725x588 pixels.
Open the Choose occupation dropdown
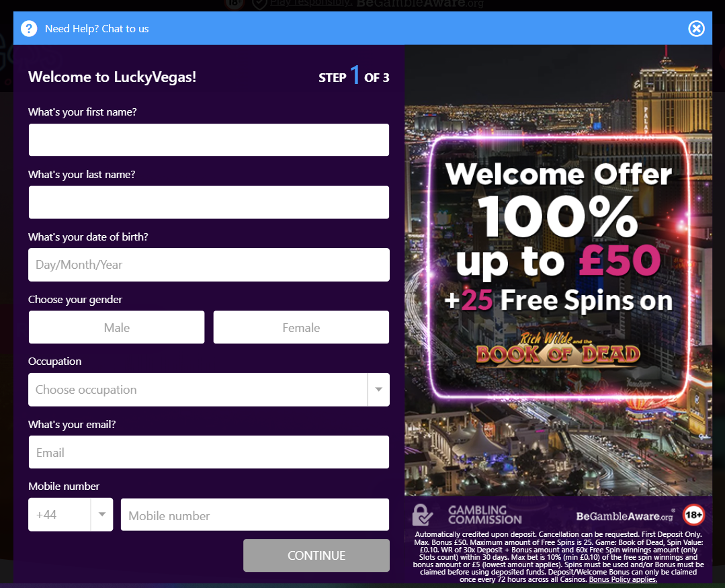tap(209, 390)
